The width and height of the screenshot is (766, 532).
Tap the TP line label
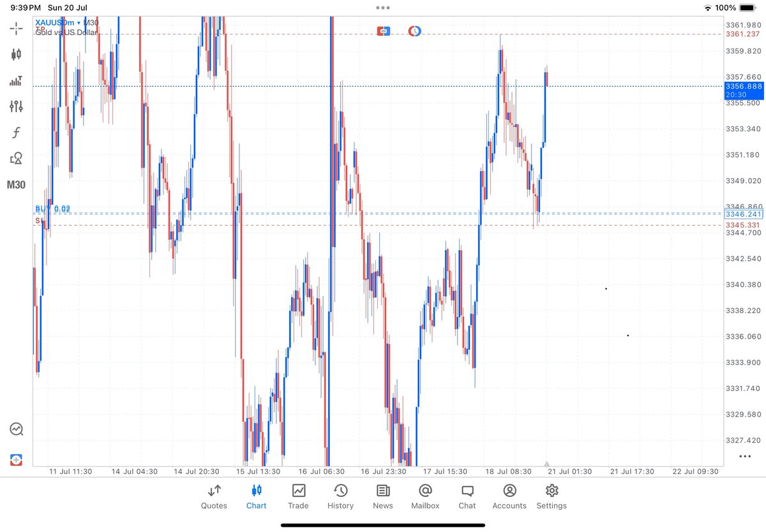pos(40,29)
